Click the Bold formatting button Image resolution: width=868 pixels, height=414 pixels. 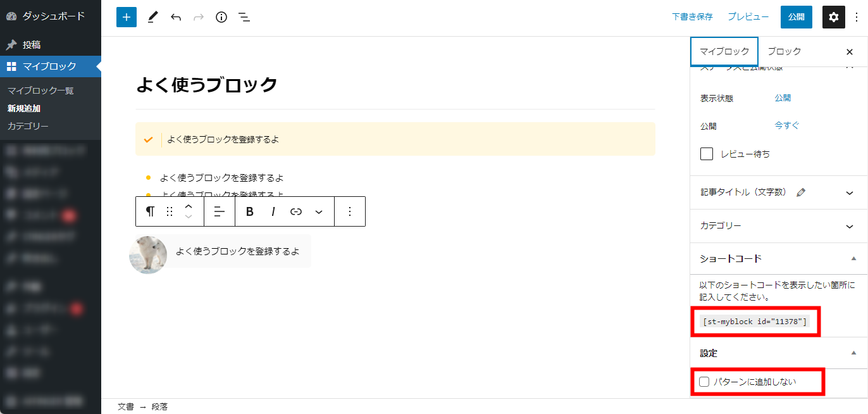click(250, 211)
